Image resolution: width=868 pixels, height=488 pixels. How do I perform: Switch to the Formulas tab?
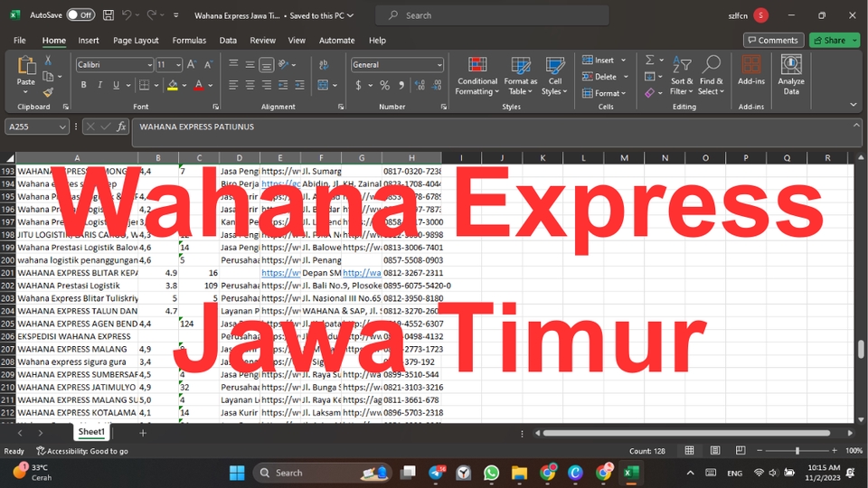(x=189, y=41)
